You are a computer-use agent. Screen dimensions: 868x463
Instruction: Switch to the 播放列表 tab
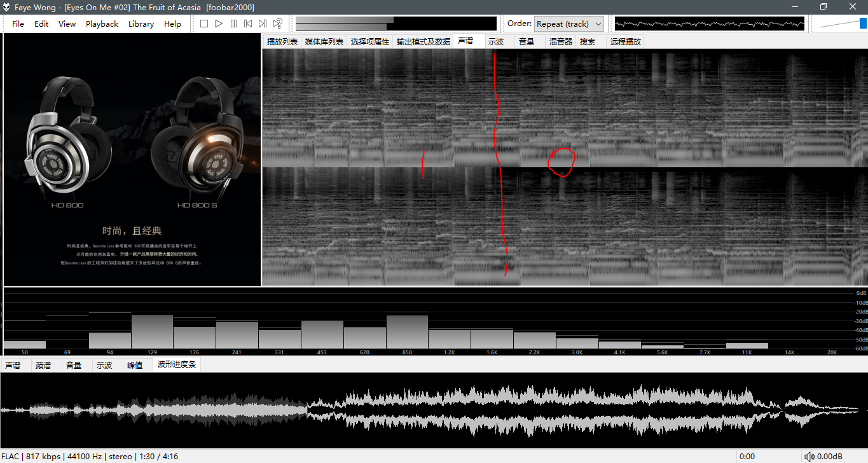click(282, 41)
